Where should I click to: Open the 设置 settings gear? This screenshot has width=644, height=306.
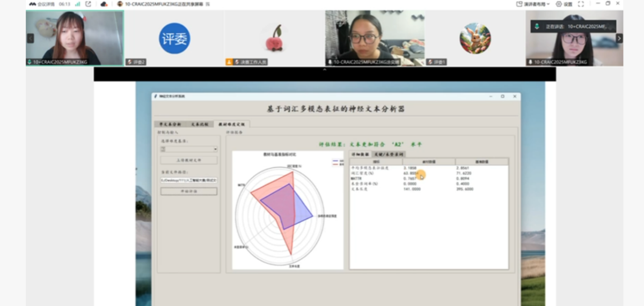(564, 4)
